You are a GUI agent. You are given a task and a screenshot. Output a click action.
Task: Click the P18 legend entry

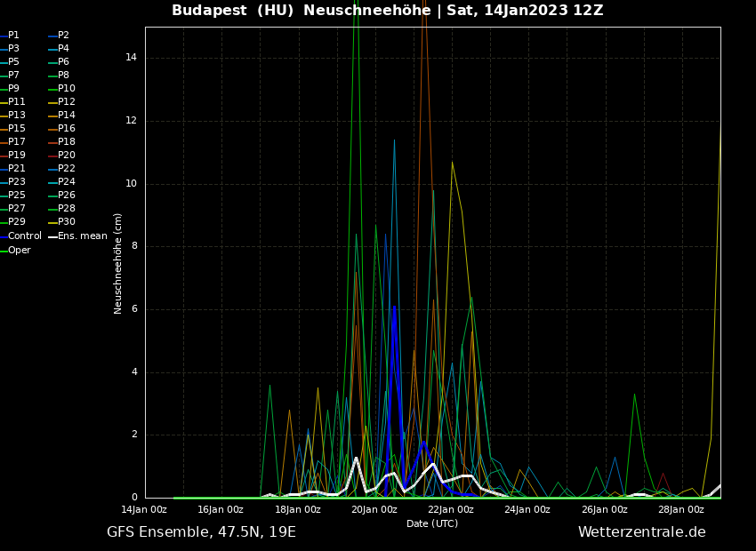click(67, 142)
